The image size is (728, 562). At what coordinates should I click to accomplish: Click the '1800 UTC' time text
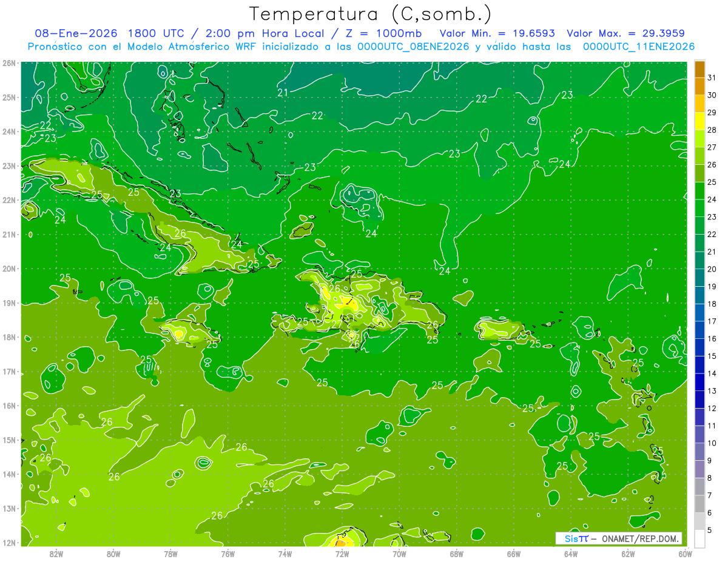click(x=158, y=33)
